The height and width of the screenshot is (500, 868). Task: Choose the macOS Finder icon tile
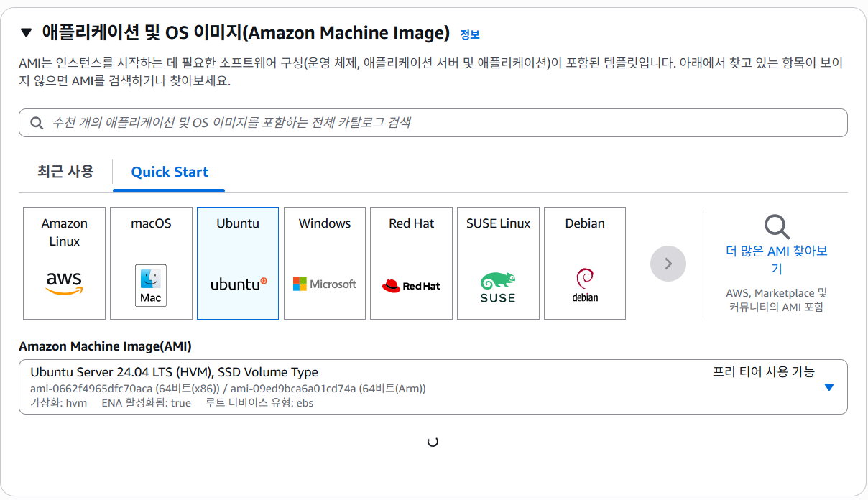[x=151, y=263]
